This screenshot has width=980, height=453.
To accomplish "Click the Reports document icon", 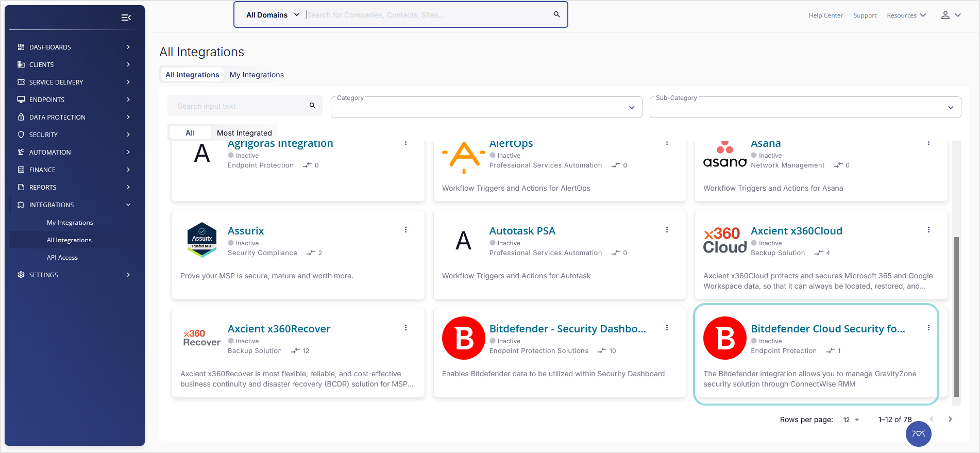I will tap(21, 187).
